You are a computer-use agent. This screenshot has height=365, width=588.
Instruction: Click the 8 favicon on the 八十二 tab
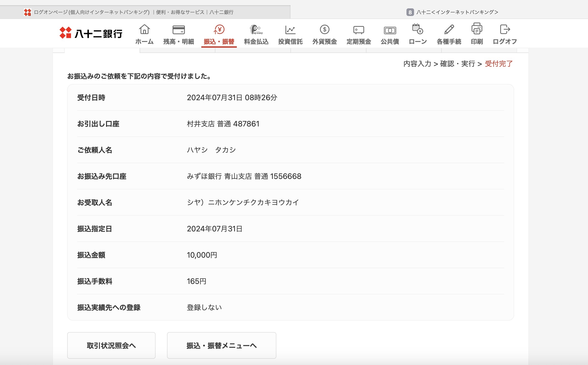(x=410, y=12)
